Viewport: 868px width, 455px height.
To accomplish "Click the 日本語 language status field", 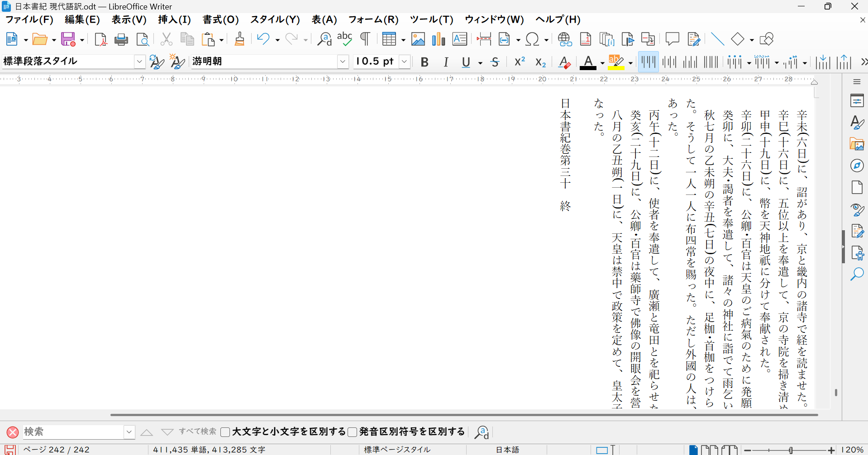I will [x=507, y=450].
